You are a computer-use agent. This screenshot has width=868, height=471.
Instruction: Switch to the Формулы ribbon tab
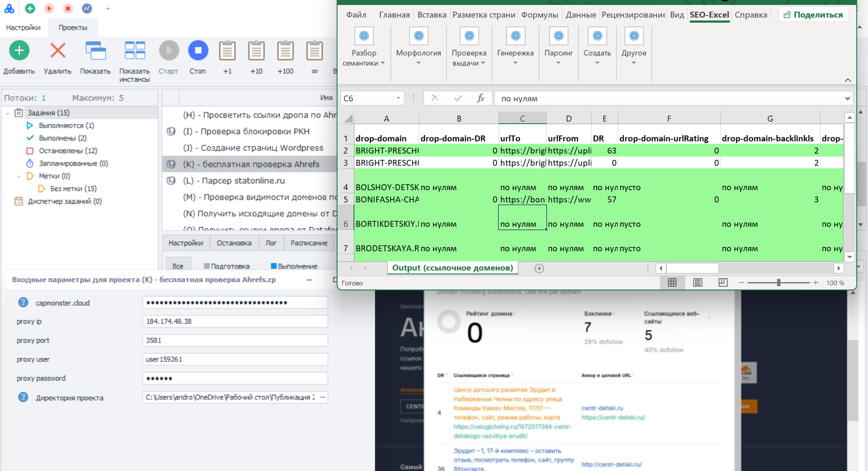click(x=540, y=15)
